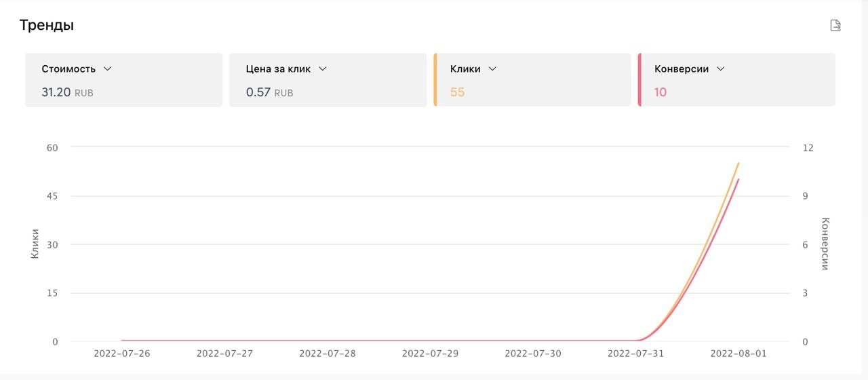Image resolution: width=868 pixels, height=380 pixels.
Task: Click the vertical Конверсии axis title
Action: pyautogui.click(x=825, y=244)
